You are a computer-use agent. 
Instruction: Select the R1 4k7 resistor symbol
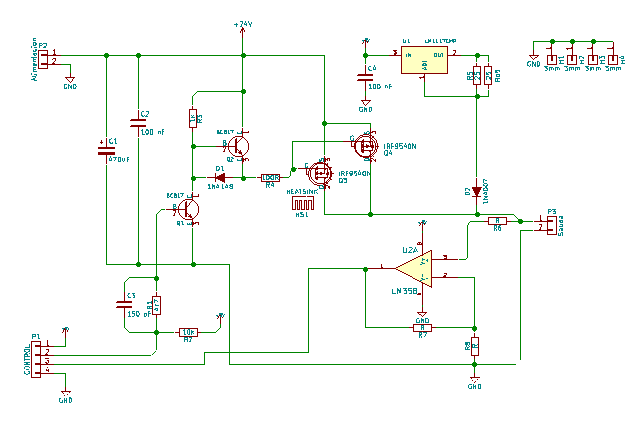pos(157,305)
